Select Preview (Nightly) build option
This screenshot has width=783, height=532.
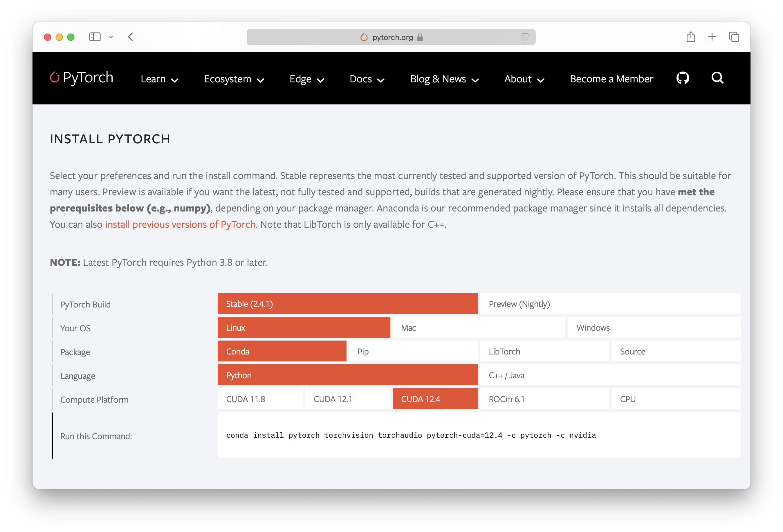click(610, 304)
